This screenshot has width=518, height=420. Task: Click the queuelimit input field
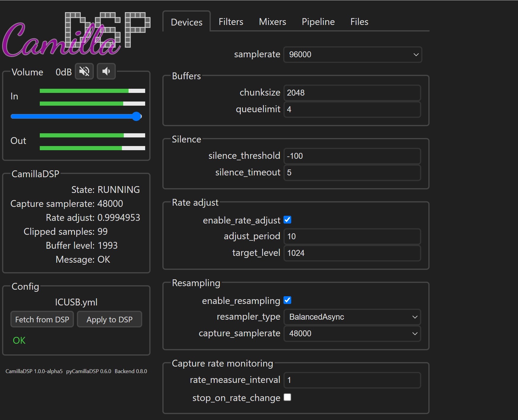pos(352,110)
